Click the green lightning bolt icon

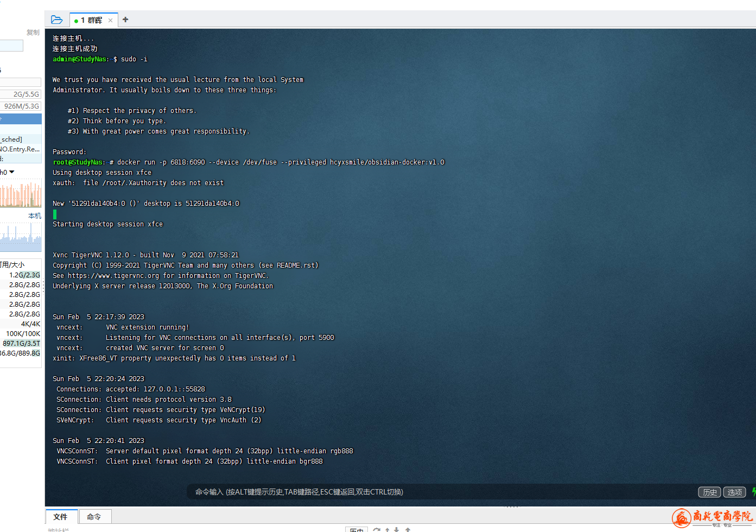click(753, 492)
